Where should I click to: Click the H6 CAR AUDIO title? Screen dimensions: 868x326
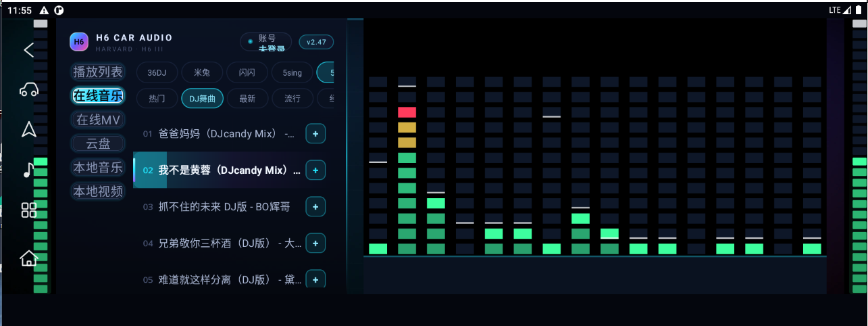[134, 38]
